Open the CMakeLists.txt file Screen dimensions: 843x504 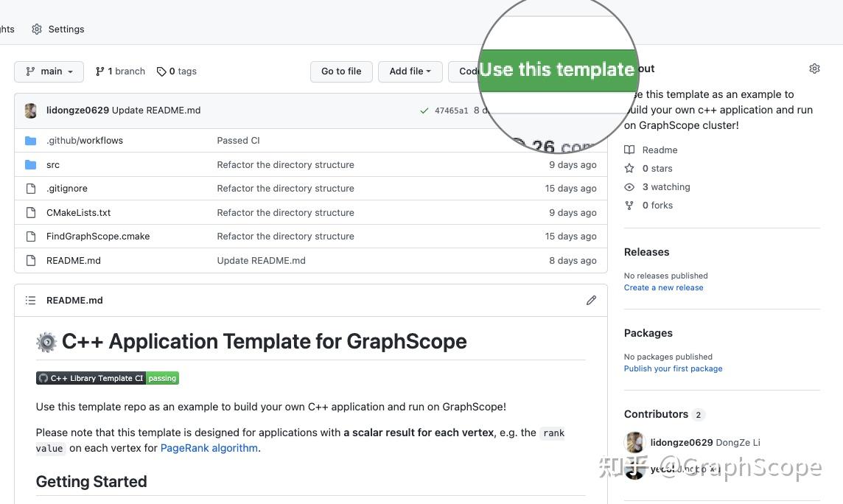[x=78, y=213]
